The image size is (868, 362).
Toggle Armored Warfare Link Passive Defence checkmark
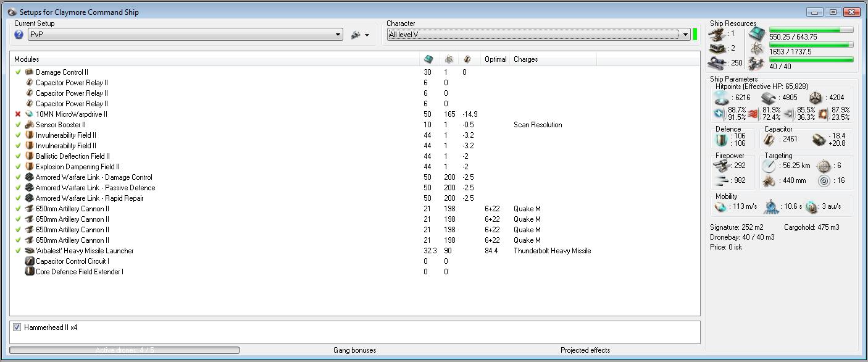(18, 188)
